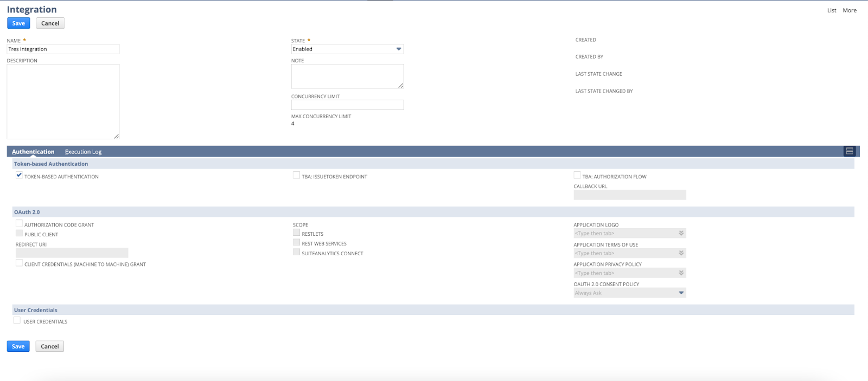Uncheck Token-Based Authentication checkbox
Image resolution: width=868 pixels, height=381 pixels.
[x=20, y=176]
